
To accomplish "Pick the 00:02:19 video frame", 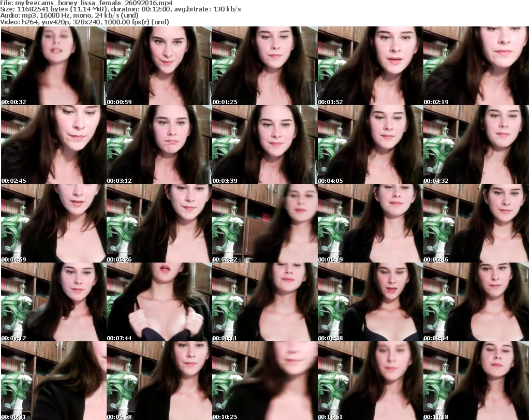I will [476, 66].
